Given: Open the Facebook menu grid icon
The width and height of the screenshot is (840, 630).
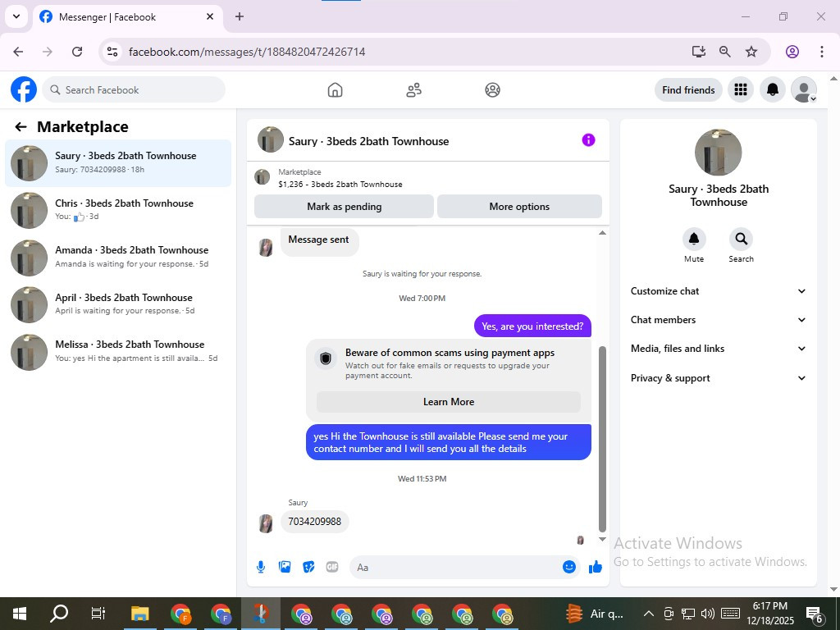Looking at the screenshot, I should (x=741, y=90).
